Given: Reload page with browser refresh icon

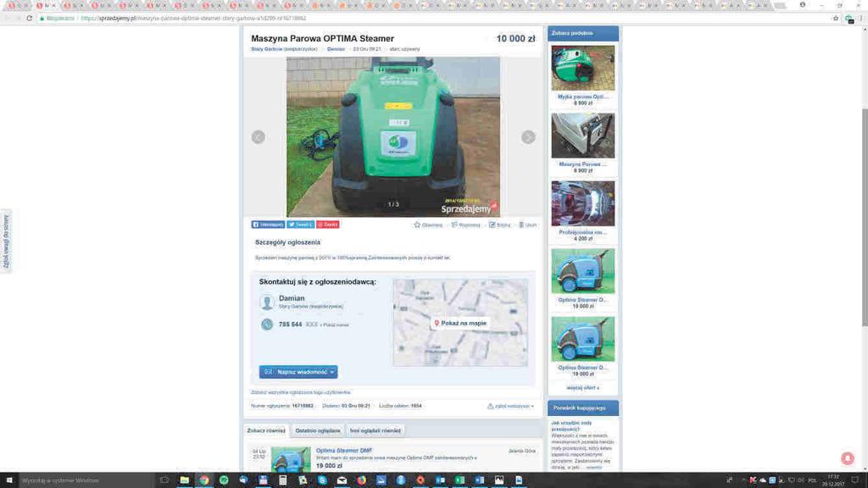Looking at the screenshot, I should point(30,19).
